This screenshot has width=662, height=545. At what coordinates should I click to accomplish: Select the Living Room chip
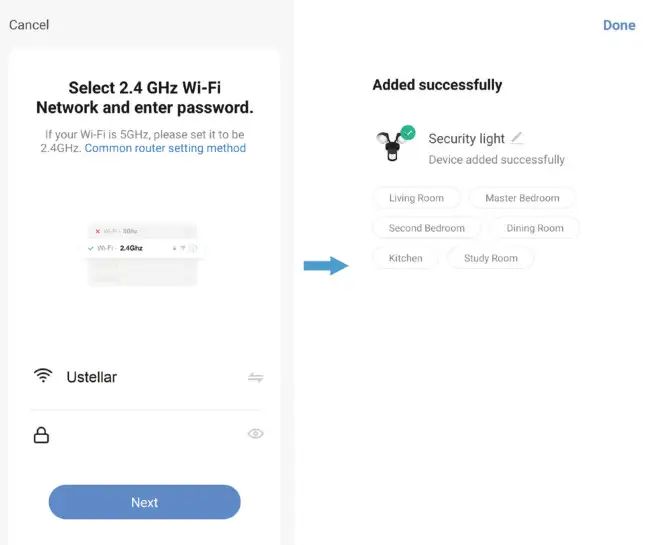(x=416, y=198)
